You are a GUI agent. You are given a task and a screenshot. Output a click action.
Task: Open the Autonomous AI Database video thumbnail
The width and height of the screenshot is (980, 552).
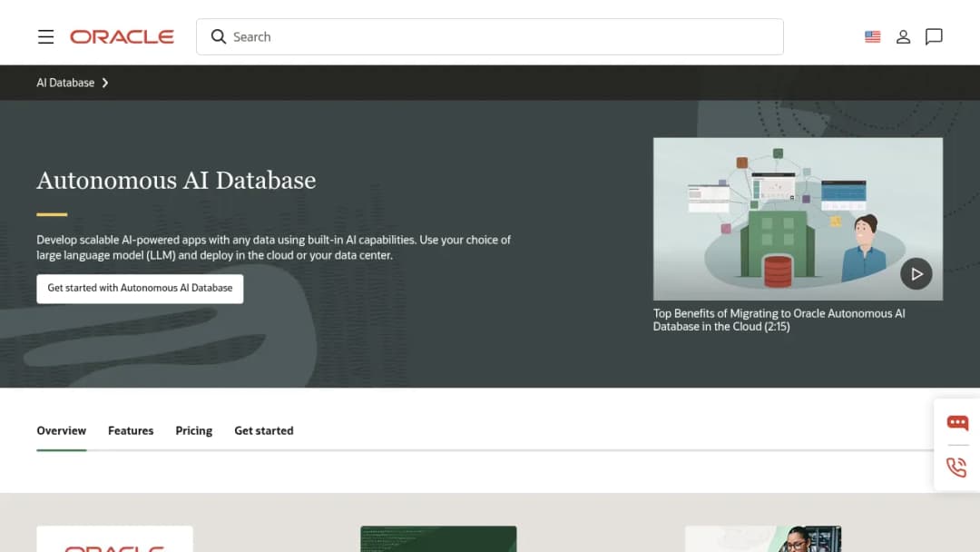(x=798, y=219)
